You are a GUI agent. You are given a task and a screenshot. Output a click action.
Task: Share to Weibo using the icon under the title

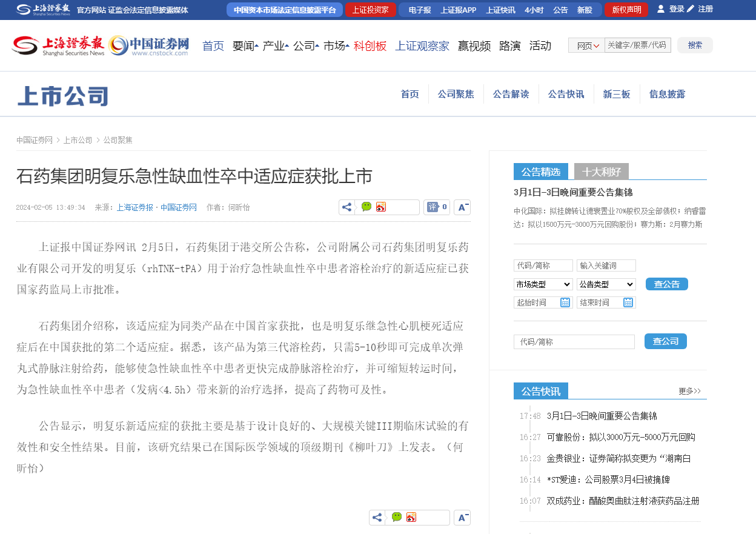pos(381,207)
